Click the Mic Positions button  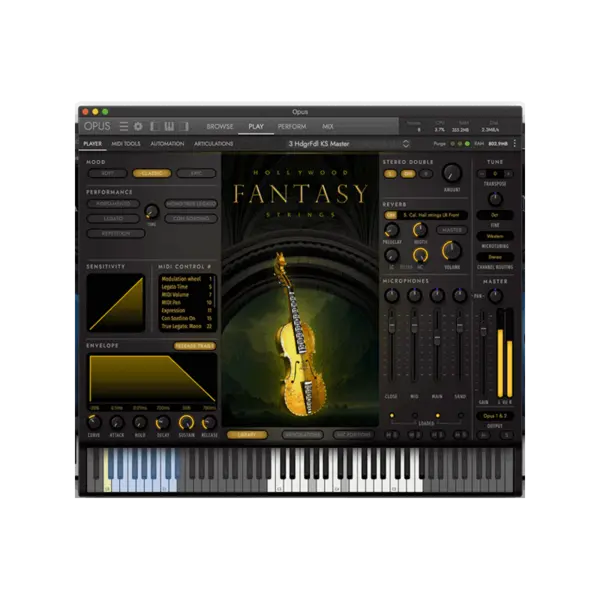click(354, 435)
